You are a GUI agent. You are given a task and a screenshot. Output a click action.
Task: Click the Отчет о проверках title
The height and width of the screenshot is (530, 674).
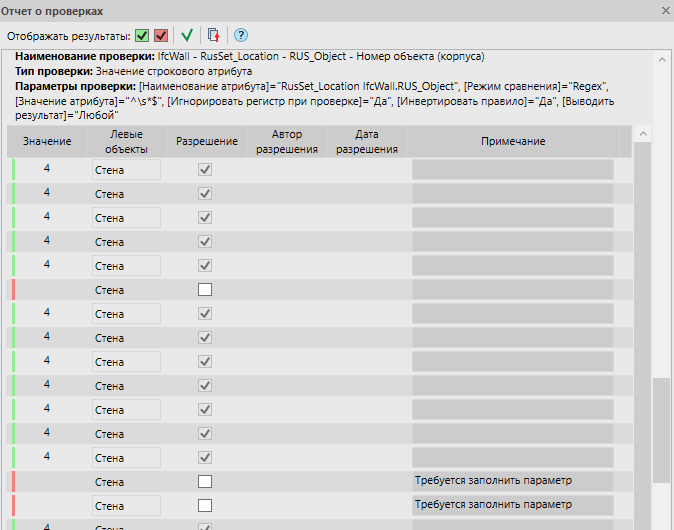(x=52, y=11)
